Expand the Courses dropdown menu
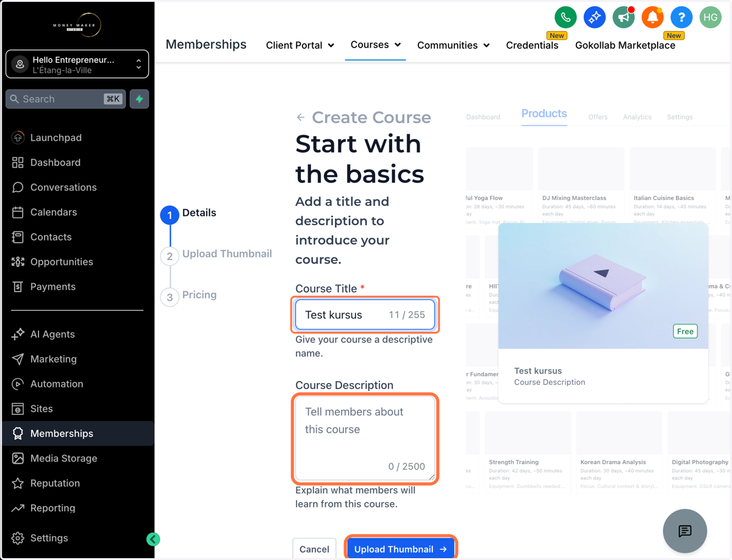Viewport: 732px width, 560px height. pyautogui.click(x=376, y=45)
